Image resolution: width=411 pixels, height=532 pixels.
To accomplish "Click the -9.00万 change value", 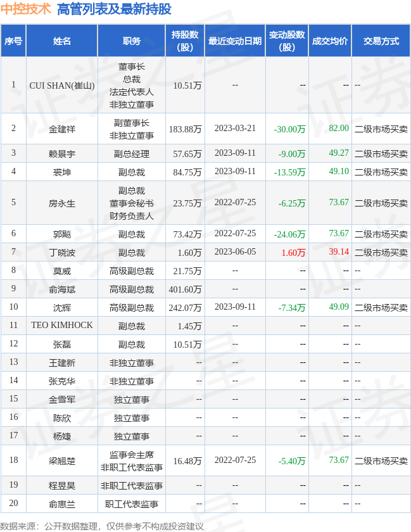I will (292, 154).
